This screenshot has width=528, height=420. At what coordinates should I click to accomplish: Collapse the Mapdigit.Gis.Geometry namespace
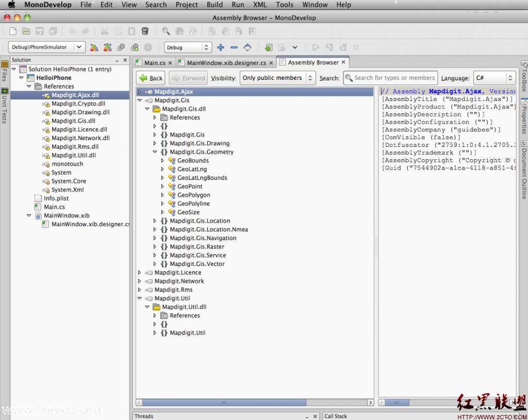click(155, 152)
